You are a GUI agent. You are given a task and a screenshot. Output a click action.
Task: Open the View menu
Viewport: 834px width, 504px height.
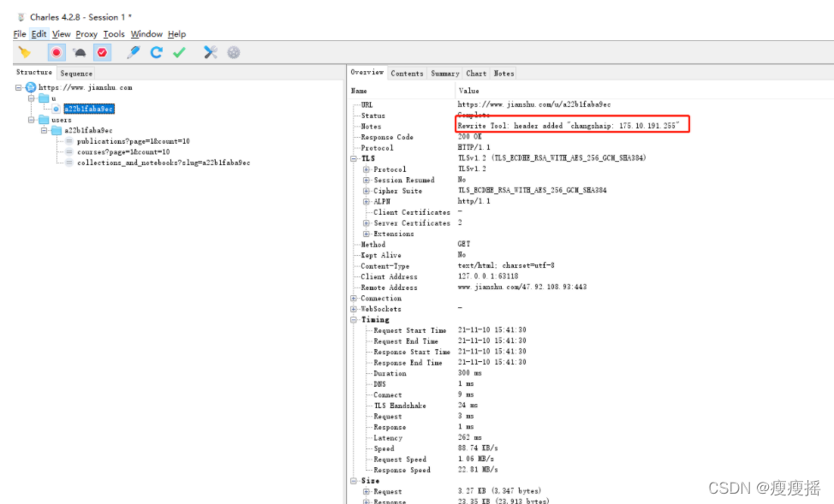click(x=61, y=34)
